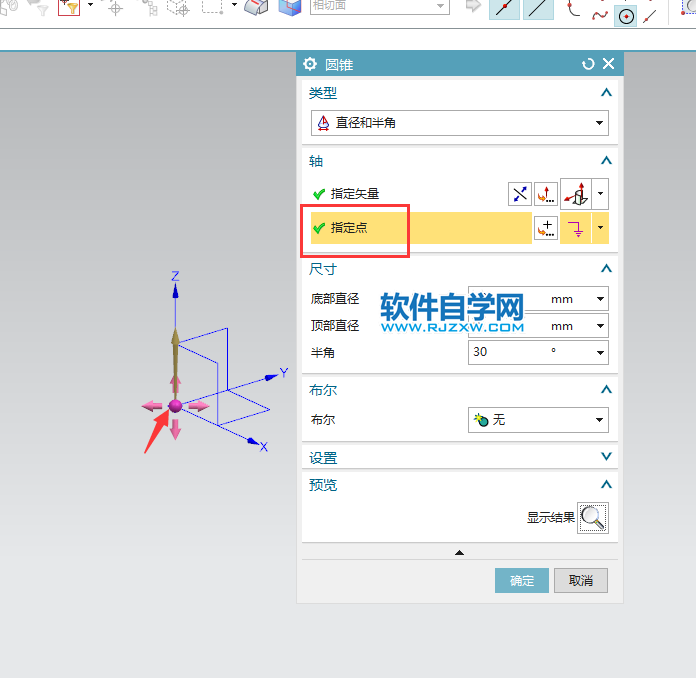696x678 pixels.
Task: Open the vector type dropdown arrow
Action: point(600,194)
